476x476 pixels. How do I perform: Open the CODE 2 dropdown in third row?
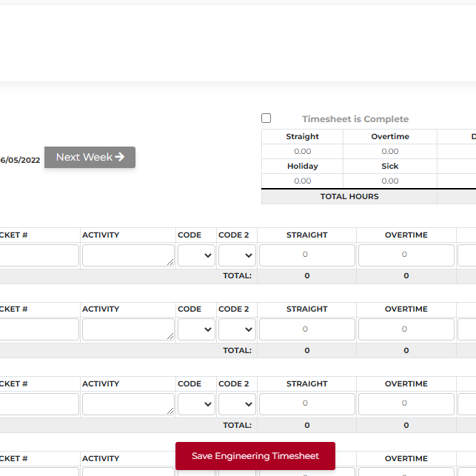point(237,404)
